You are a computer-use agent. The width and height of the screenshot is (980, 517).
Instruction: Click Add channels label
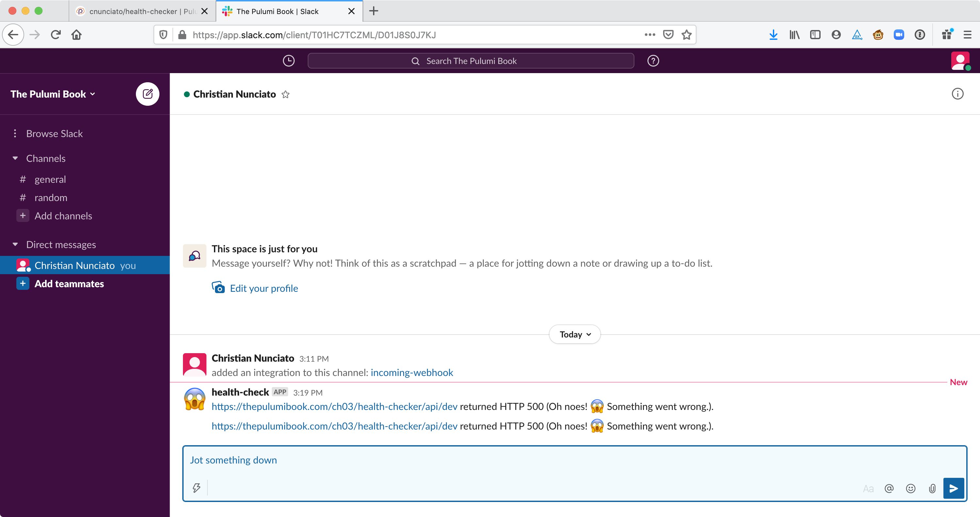coord(63,215)
